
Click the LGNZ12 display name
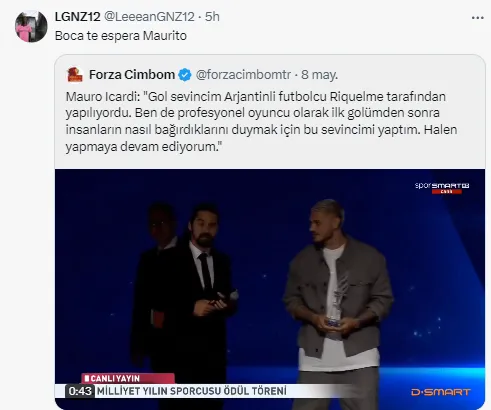click(x=77, y=17)
